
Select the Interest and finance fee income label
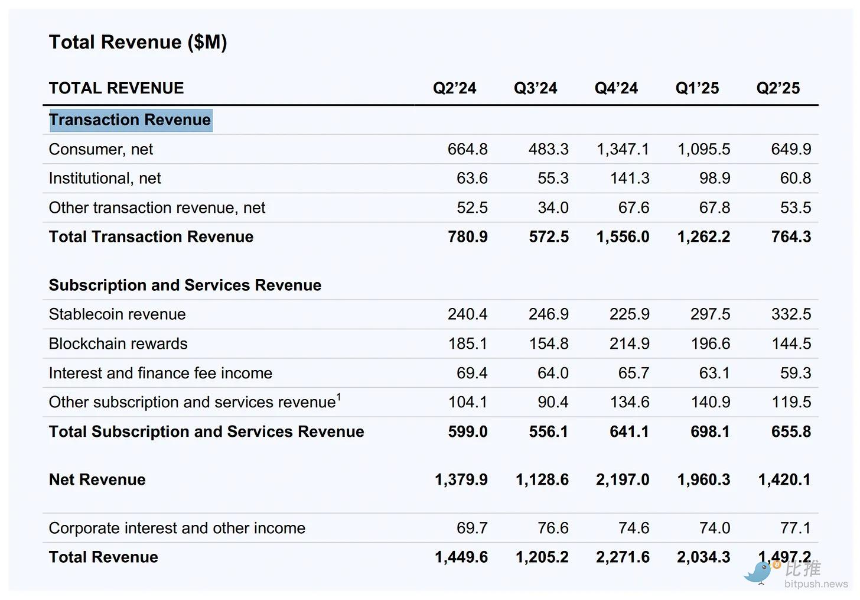(160, 372)
